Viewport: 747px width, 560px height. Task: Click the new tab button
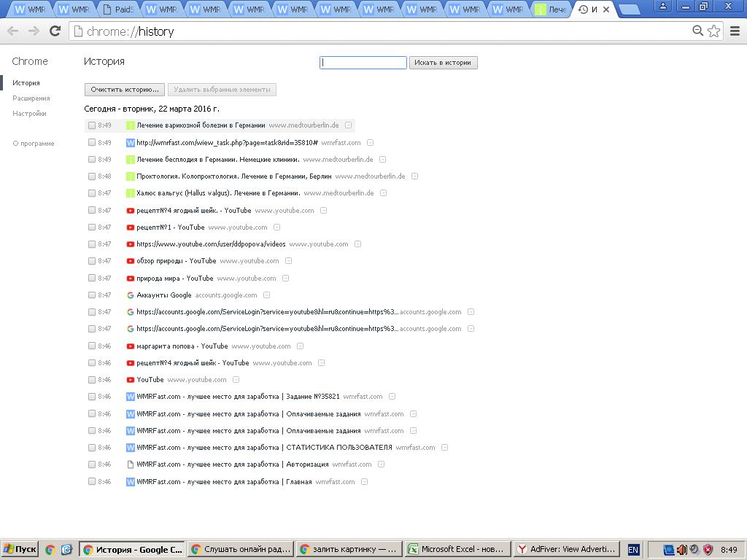[x=630, y=9]
